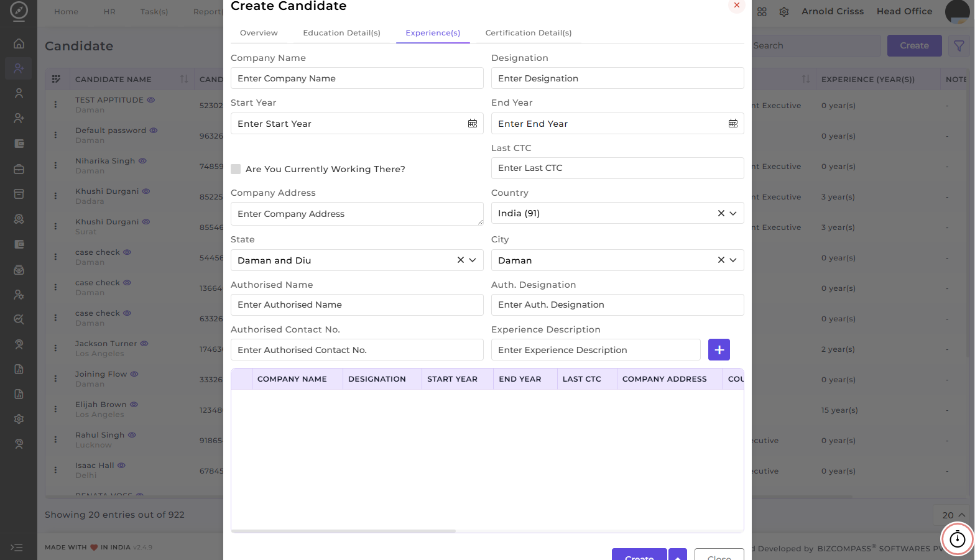Click horizontal scrollbar of experience table
Screen dimensions: 975x560
point(343,531)
